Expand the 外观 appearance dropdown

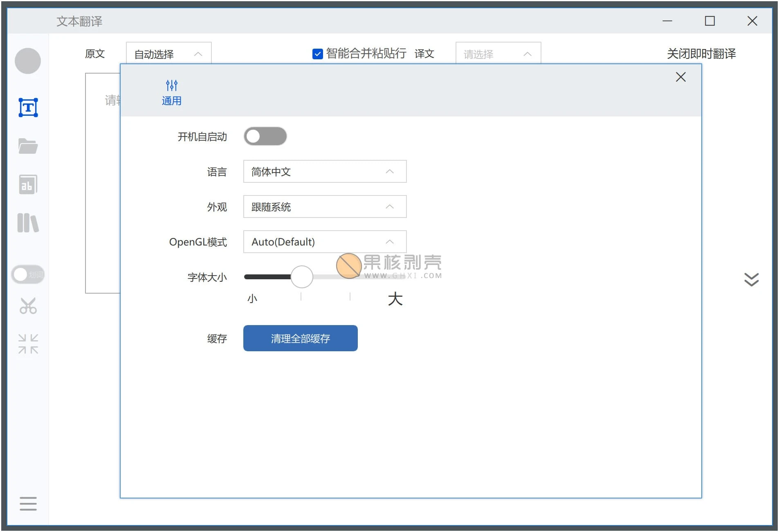click(324, 207)
